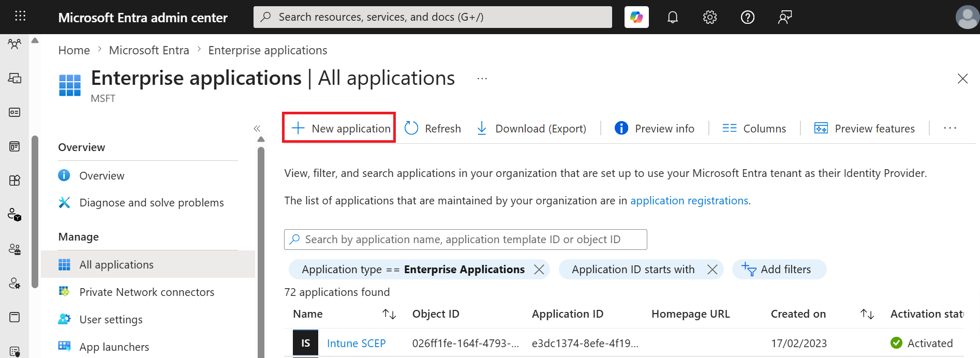Open the help question mark icon

(x=748, y=17)
